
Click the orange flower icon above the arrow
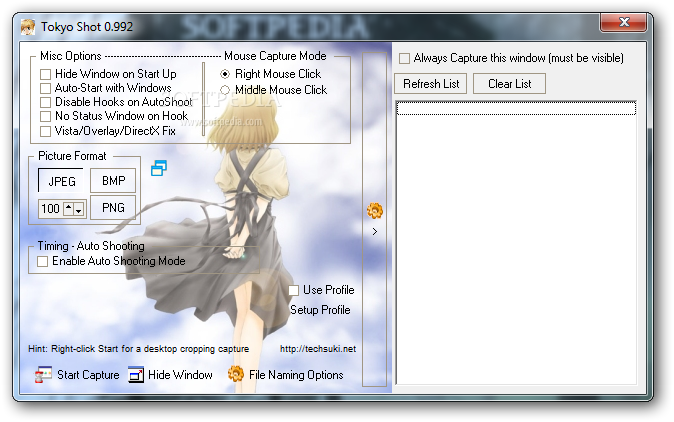374,211
